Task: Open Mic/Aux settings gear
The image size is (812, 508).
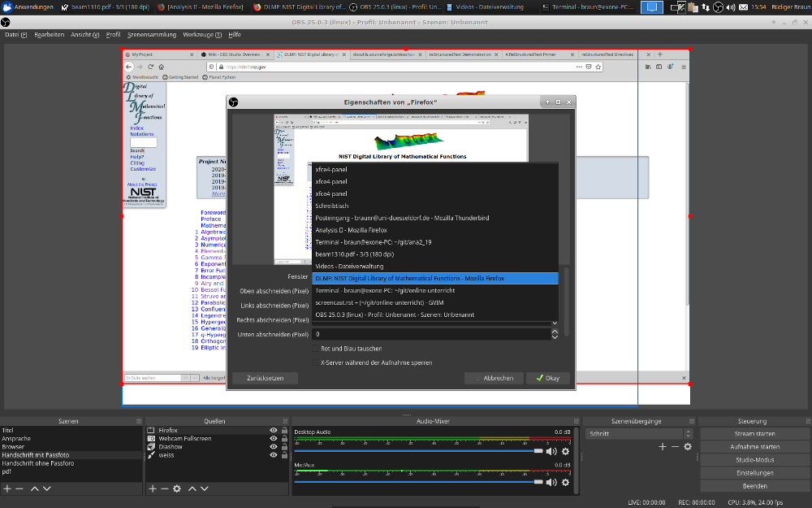Action: pos(565,482)
